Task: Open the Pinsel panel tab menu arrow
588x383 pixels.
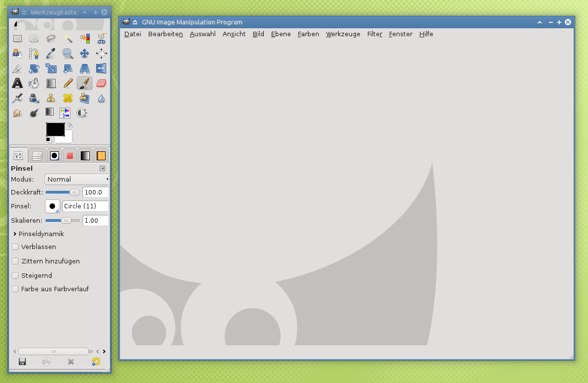Action: tap(102, 168)
